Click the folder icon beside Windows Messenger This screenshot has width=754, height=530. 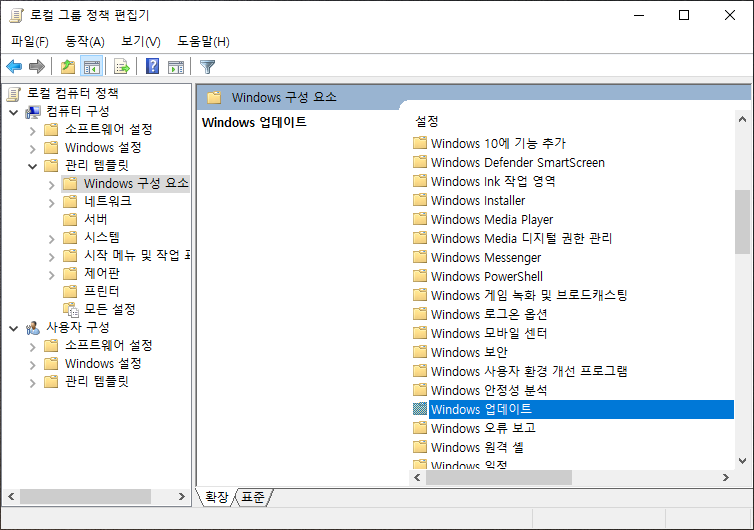click(x=420, y=257)
